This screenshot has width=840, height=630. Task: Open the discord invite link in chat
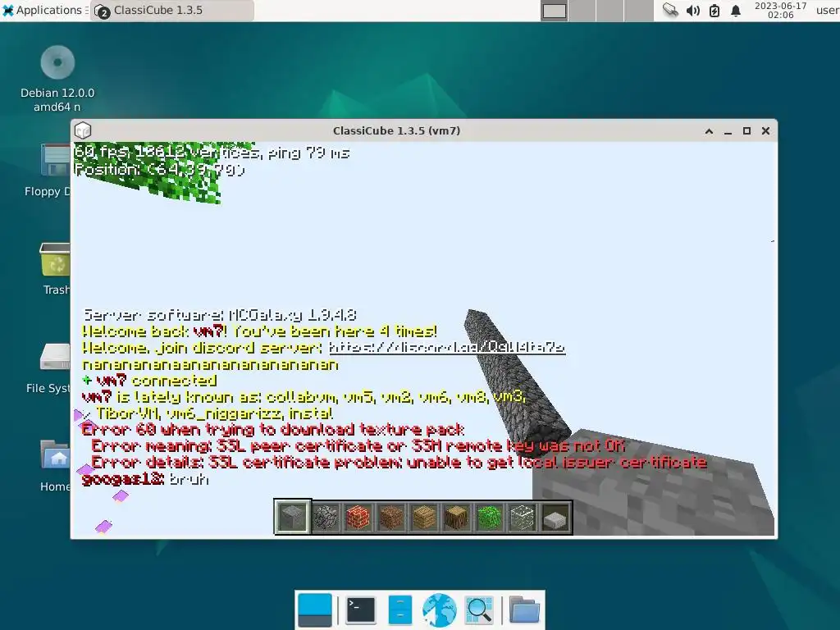pyautogui.click(x=447, y=348)
